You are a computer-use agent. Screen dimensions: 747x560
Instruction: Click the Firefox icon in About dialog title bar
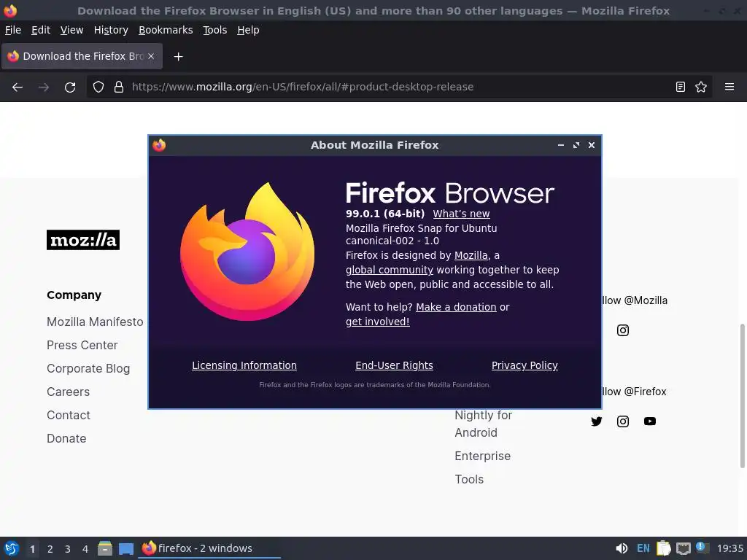(159, 145)
